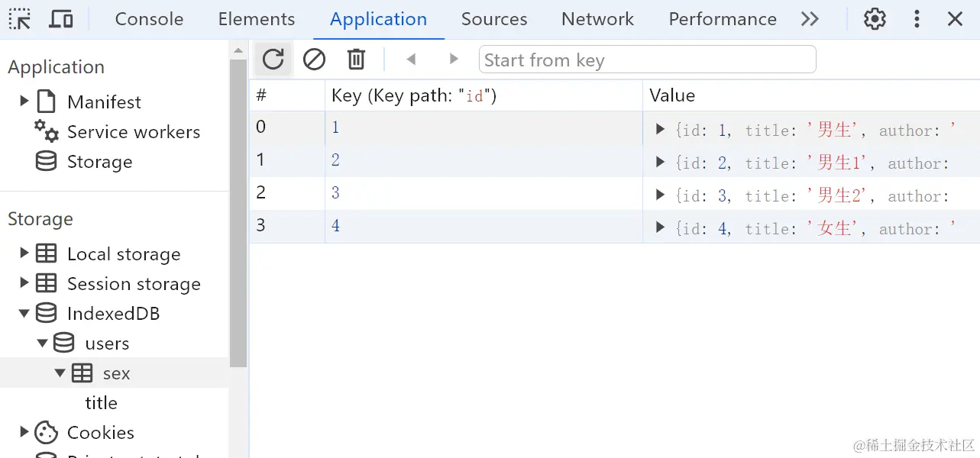Expand the value object for key 1
The height and width of the screenshot is (458, 980).
point(661,130)
